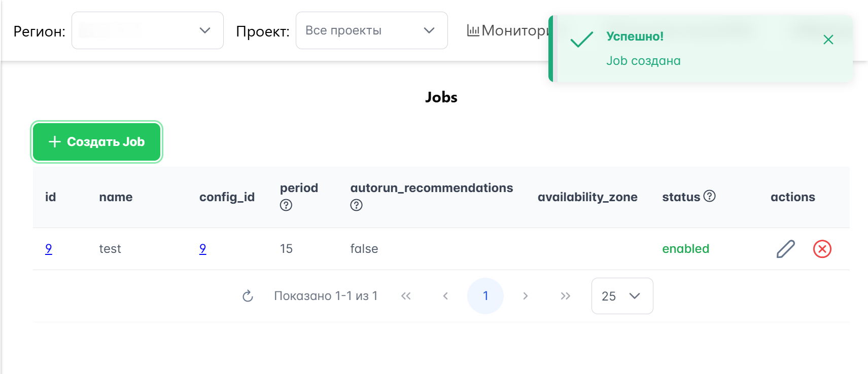Select page 1 in pagination

click(485, 296)
